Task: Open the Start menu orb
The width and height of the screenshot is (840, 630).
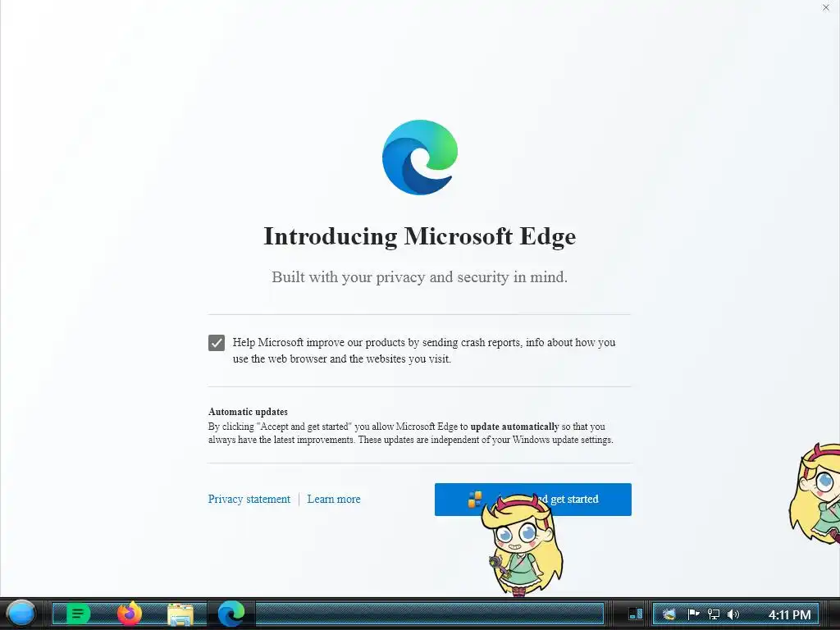Action: (21, 614)
